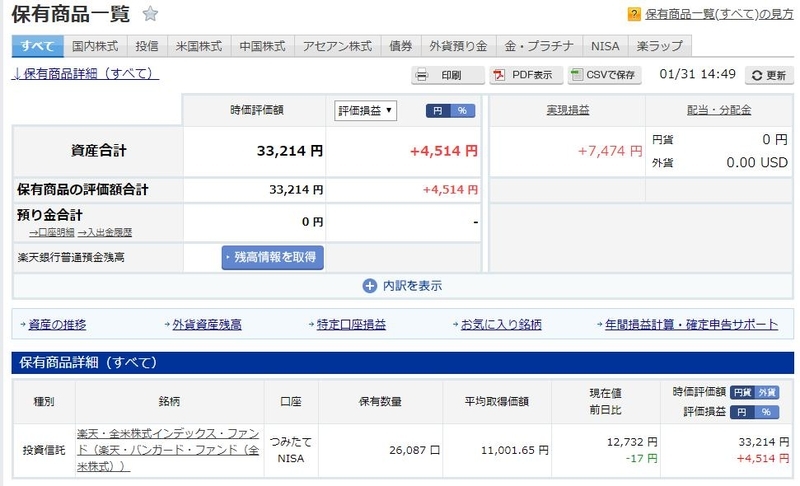Image resolution: width=800 pixels, height=486 pixels.
Task: Open 保有商品一覧(すべて)の見方 help link
Action: (x=719, y=14)
